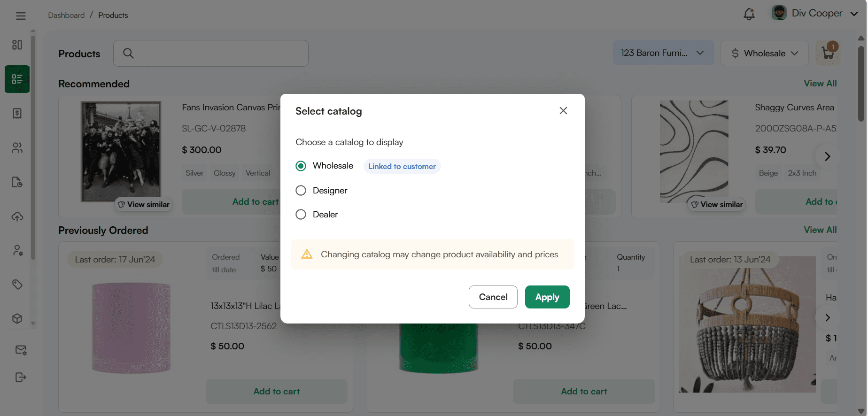Click the Products search field
This screenshot has height=416, width=868.
(x=211, y=53)
